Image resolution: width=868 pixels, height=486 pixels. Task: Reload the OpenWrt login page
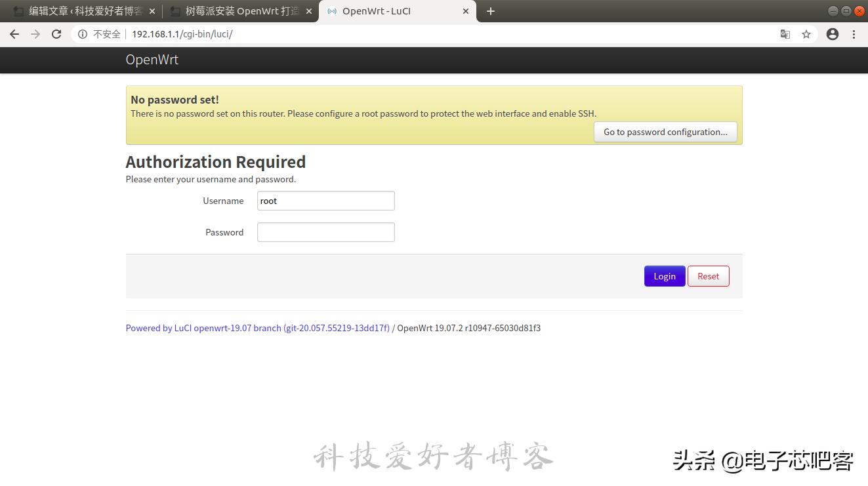tap(56, 34)
